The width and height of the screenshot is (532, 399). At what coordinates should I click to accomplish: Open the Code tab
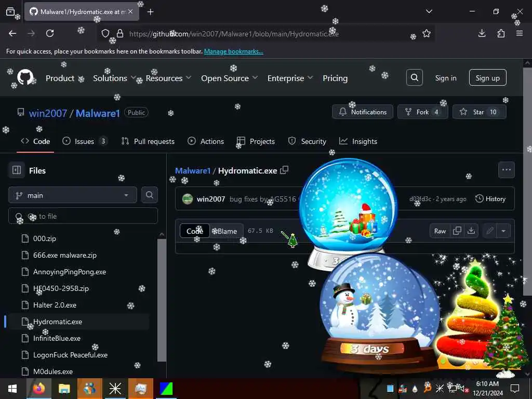click(35, 141)
